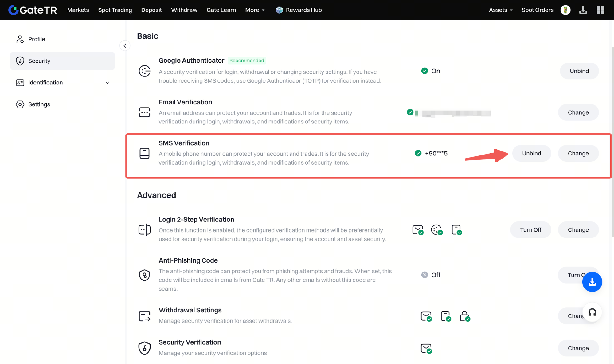Image resolution: width=614 pixels, height=364 pixels.
Task: Unbind Google Authenticator
Action: pos(579,71)
